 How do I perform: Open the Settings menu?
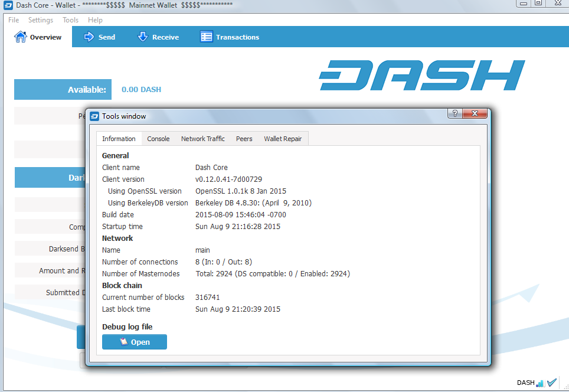click(x=41, y=20)
